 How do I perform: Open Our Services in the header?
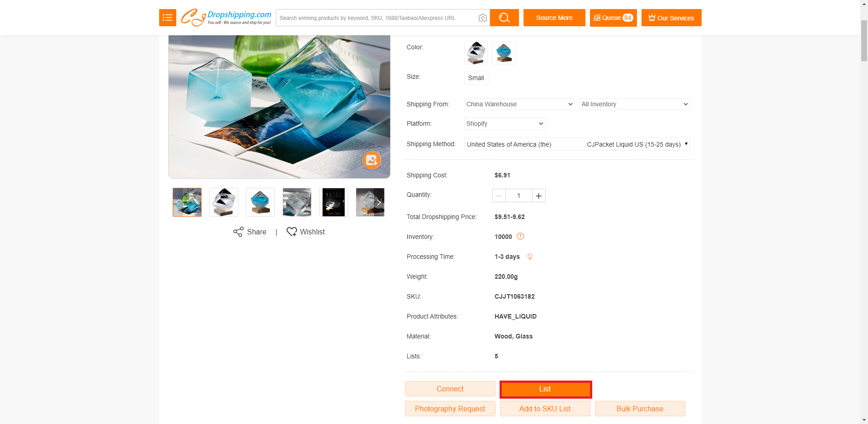(671, 18)
